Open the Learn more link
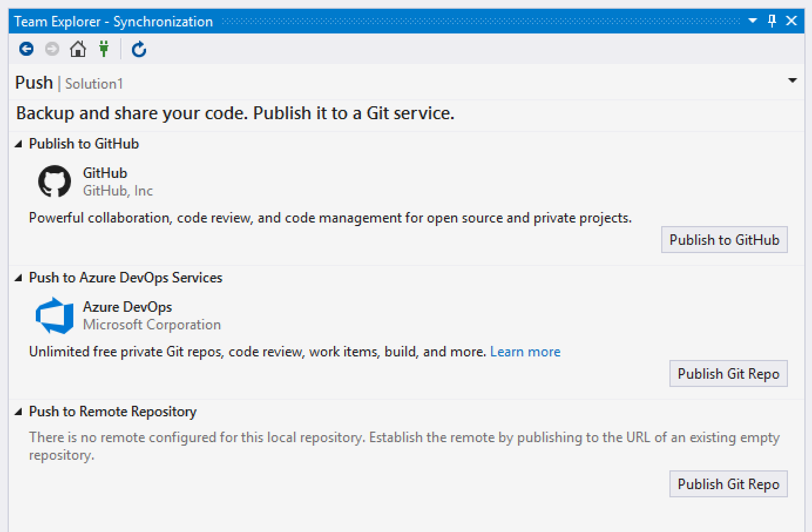 point(525,352)
